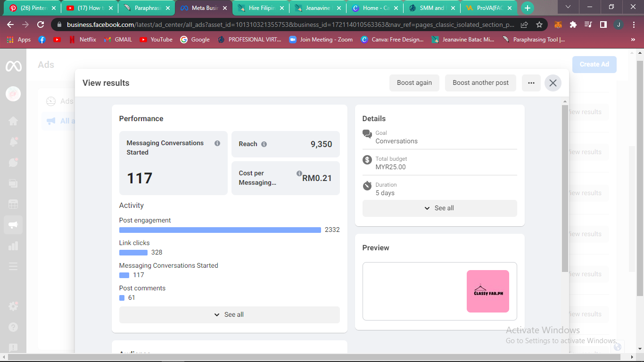Screen dimensions: 644x362
Task: Open Settings gear in the sidebar
Action: point(13,306)
